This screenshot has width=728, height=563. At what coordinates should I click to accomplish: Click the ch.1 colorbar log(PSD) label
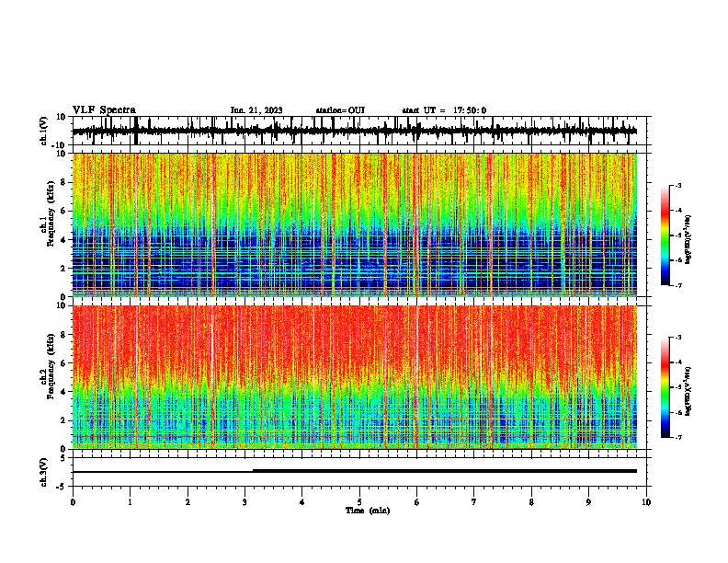click(x=688, y=239)
